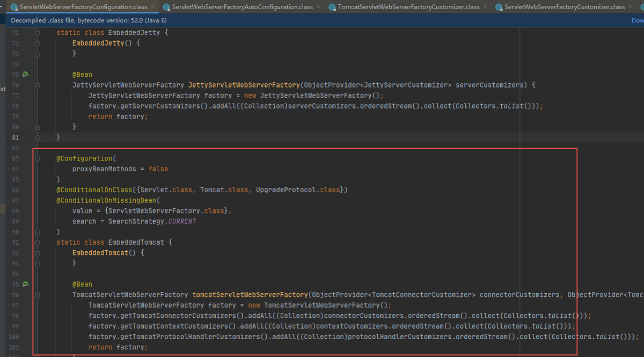Click the EmbeddedJetty() constructor on line 72
This screenshot has width=644, height=357.
click(103, 43)
